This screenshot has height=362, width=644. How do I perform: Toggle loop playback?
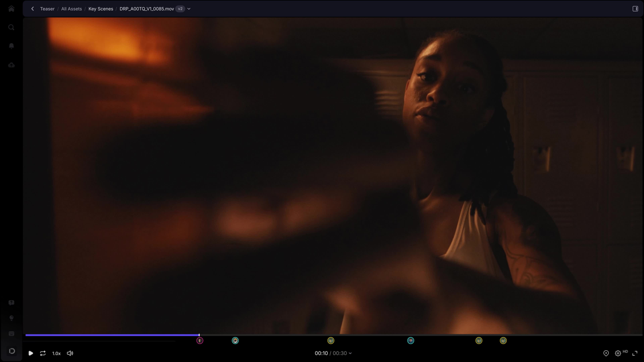pos(43,353)
